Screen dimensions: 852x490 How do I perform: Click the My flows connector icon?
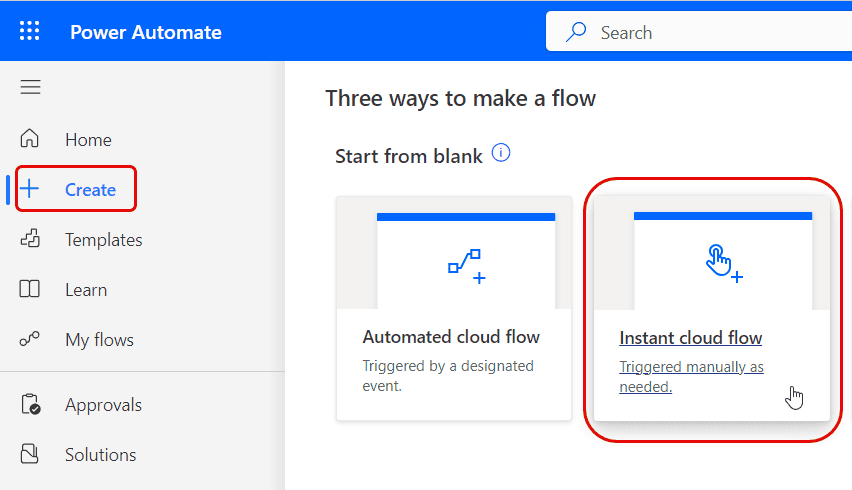coord(29,339)
